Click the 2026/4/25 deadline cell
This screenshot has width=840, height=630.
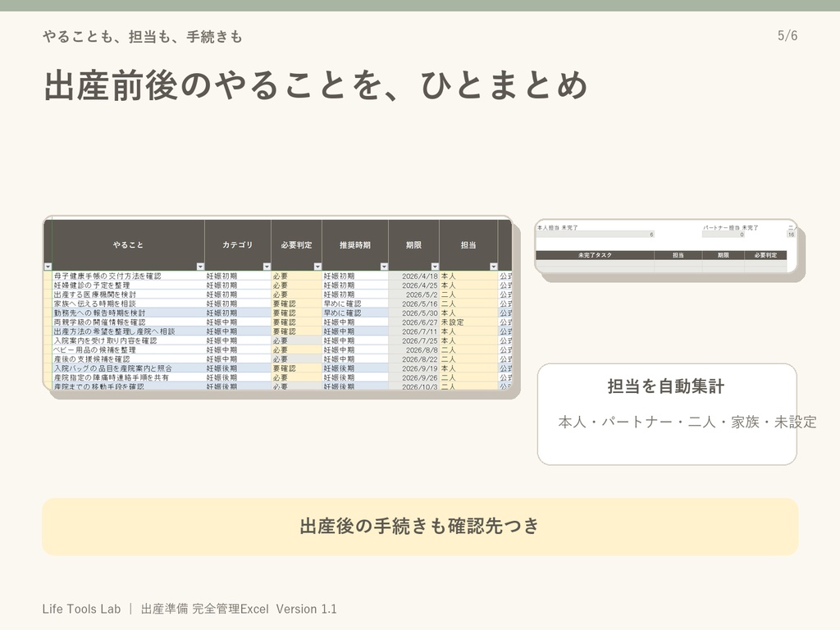(413, 285)
